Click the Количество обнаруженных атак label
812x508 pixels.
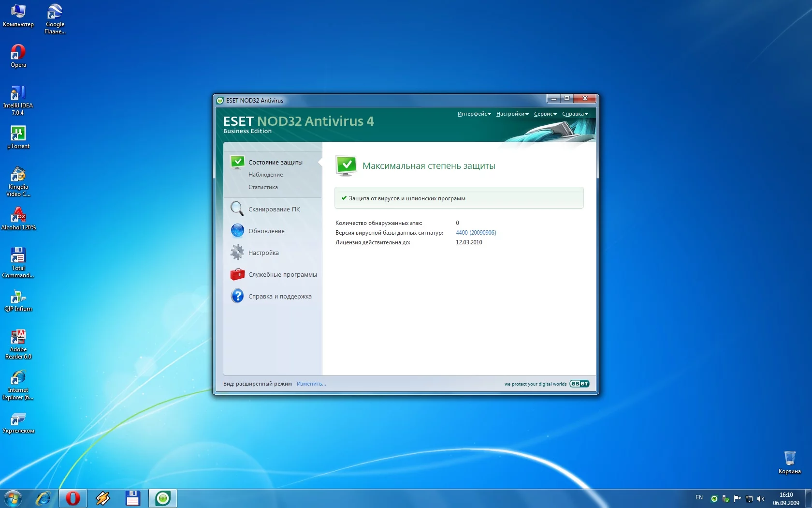pyautogui.click(x=379, y=223)
